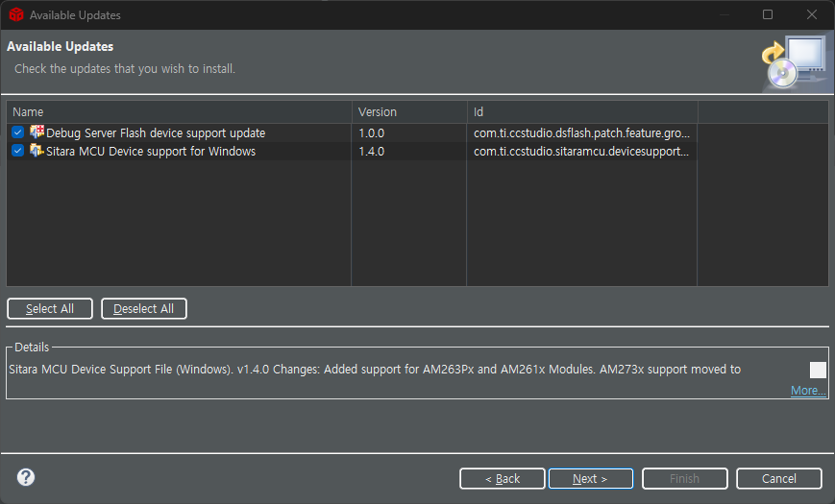The height and width of the screenshot is (504, 835).
Task: Open the More... details link
Action: click(x=808, y=390)
